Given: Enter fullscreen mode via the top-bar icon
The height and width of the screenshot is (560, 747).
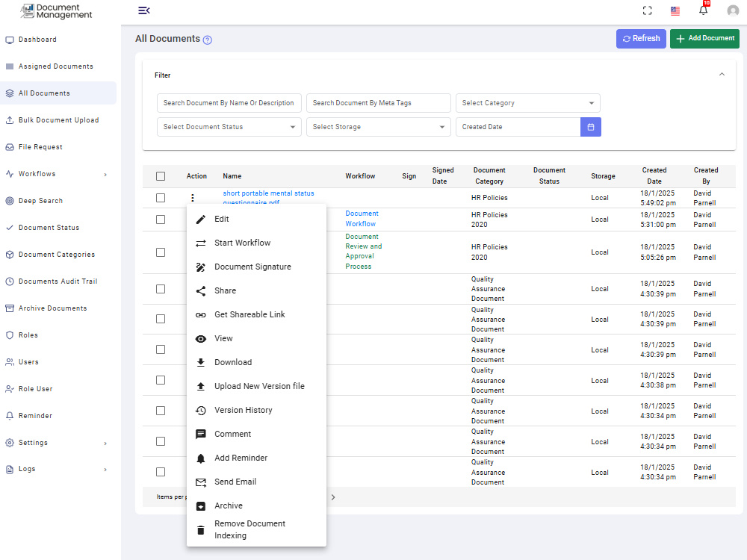Looking at the screenshot, I should click(647, 10).
